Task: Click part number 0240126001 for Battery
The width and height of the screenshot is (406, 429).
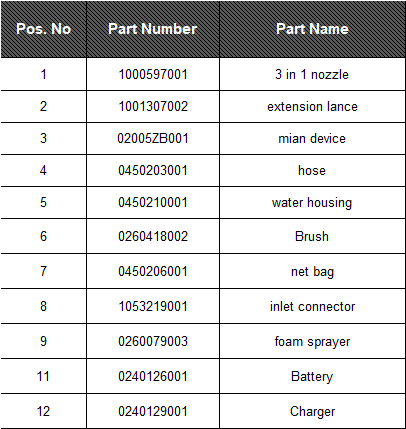Action: (153, 376)
